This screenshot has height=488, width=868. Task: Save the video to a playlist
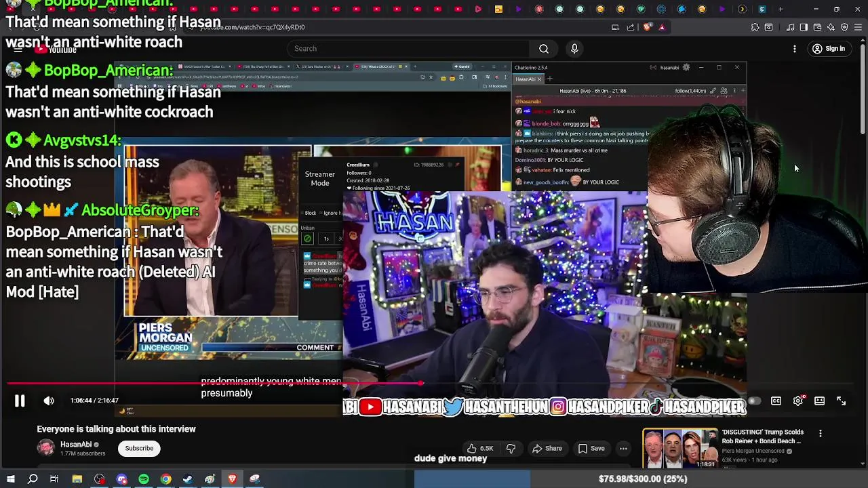tap(591, 448)
